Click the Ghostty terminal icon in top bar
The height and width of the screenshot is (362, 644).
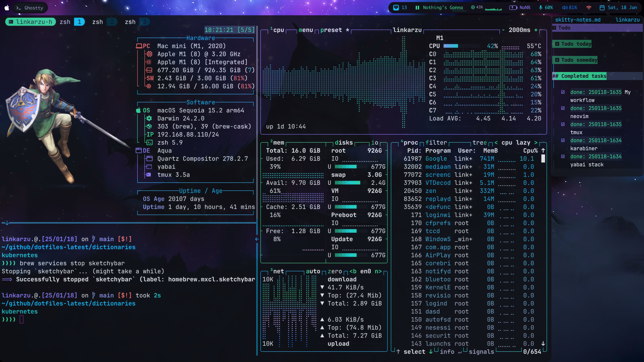(x=19, y=8)
